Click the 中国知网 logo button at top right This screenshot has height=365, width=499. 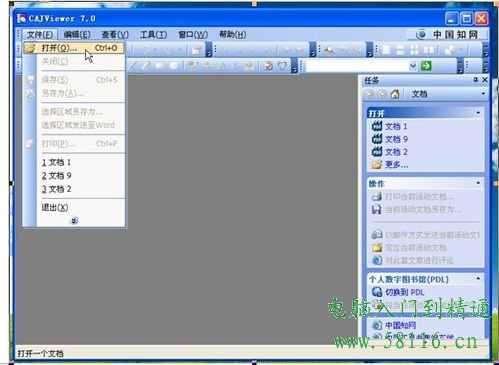click(447, 34)
